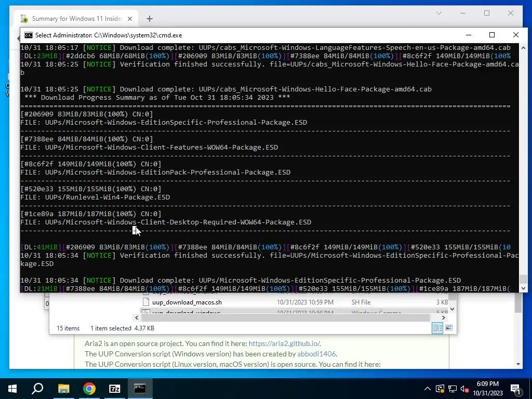Switch Explorer to Details view icon
Image resolution: width=532 pixels, height=399 pixels.
click(x=437, y=328)
